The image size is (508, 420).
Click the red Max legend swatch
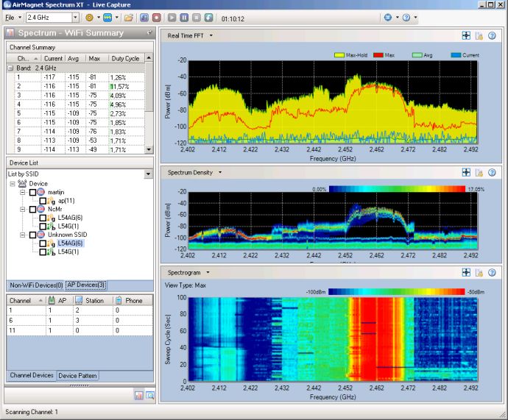pos(378,55)
